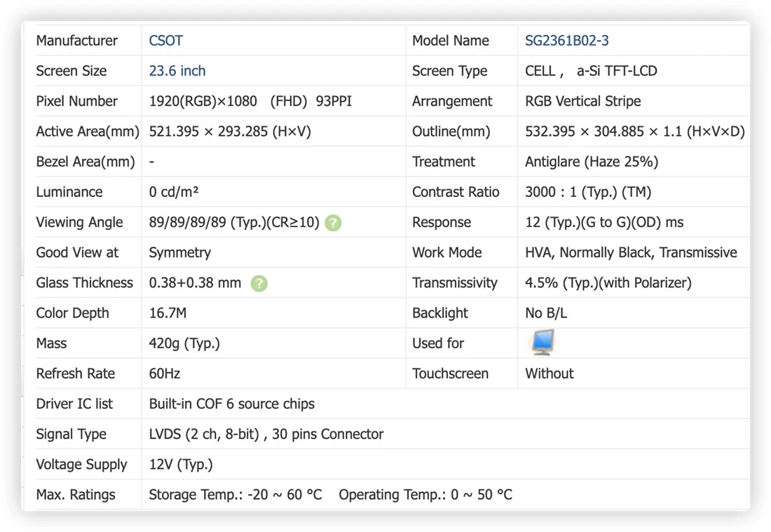Click the luminance value 0 cd/m²

pos(174,192)
